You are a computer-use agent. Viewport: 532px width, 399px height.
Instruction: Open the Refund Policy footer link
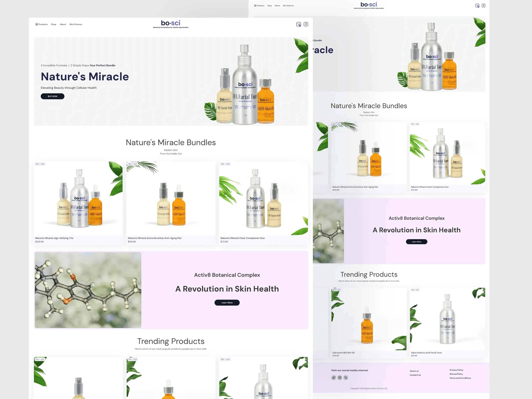(456, 374)
